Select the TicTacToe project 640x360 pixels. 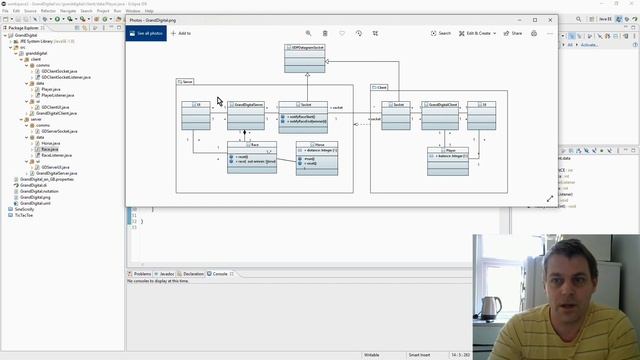pyautogui.click(x=23, y=215)
